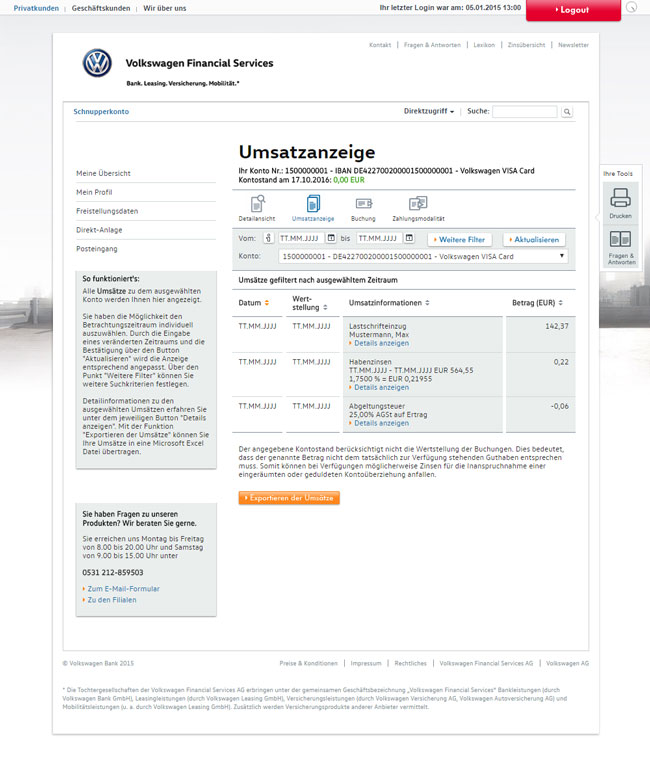This screenshot has width=650, height=762.
Task: Show details for Habenzinsen transaction
Action: (381, 387)
